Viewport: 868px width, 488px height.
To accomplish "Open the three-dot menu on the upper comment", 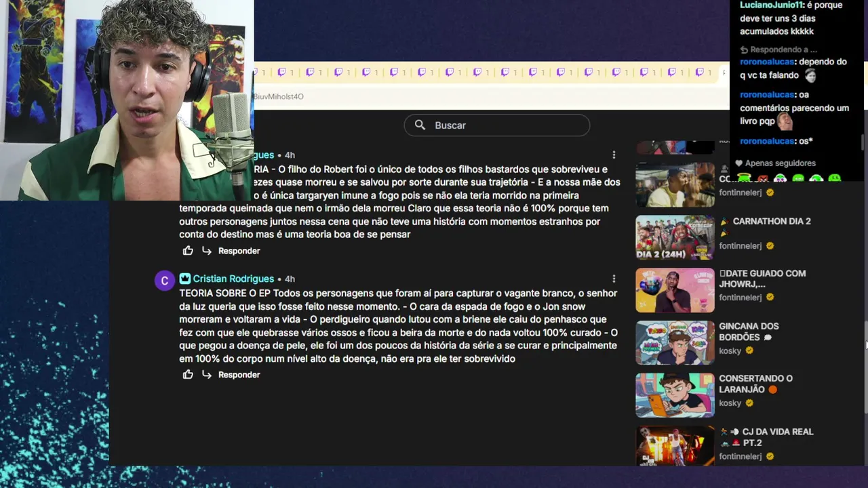I will tap(614, 155).
